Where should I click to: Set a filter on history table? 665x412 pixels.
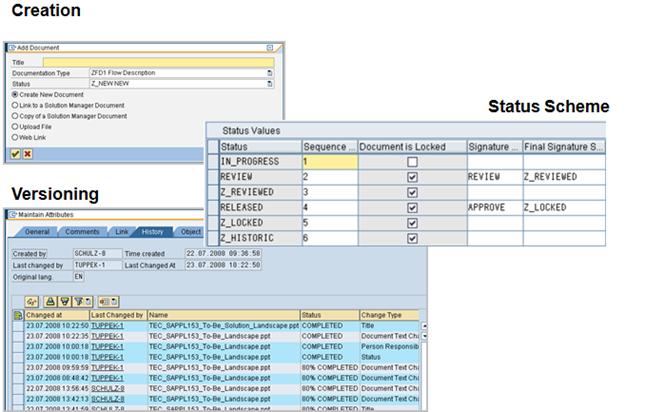pyautogui.click(x=78, y=302)
